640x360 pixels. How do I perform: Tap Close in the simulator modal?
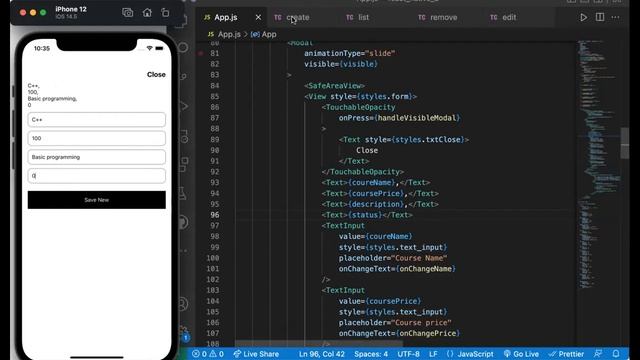pyautogui.click(x=156, y=74)
